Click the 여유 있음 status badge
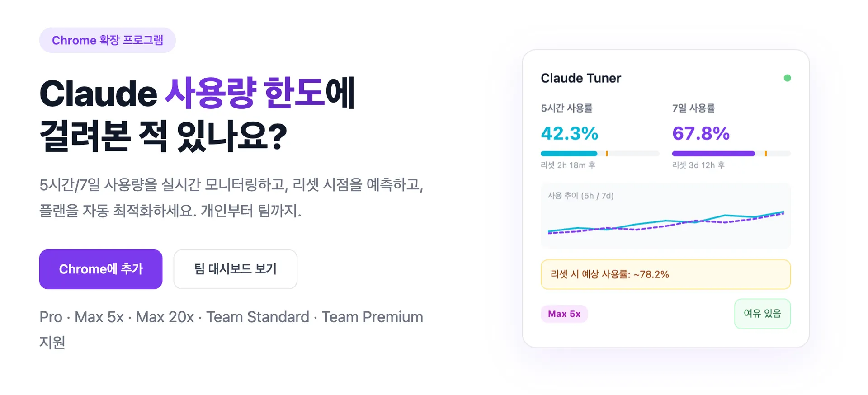The height and width of the screenshot is (395, 868). pos(762,314)
